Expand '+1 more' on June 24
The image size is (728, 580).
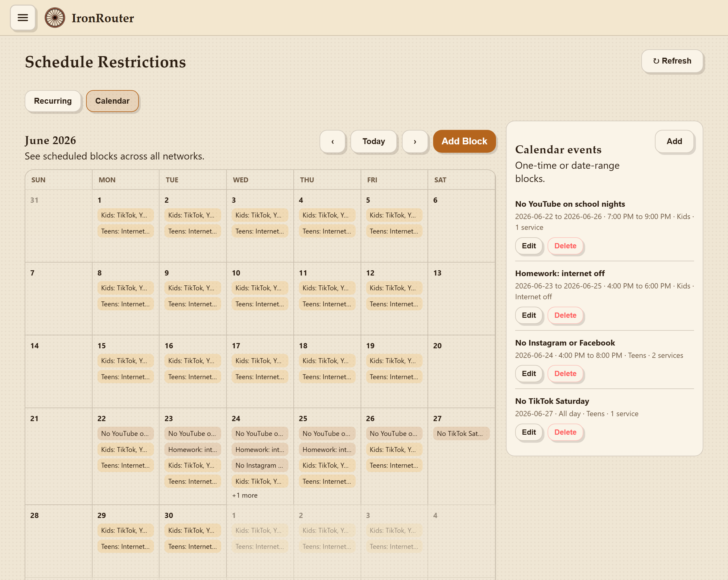click(x=245, y=495)
